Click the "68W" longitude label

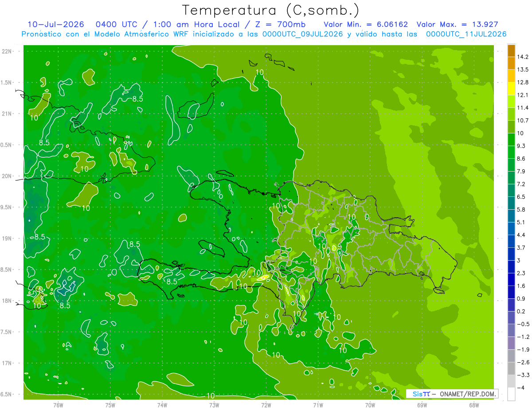pos(473,405)
